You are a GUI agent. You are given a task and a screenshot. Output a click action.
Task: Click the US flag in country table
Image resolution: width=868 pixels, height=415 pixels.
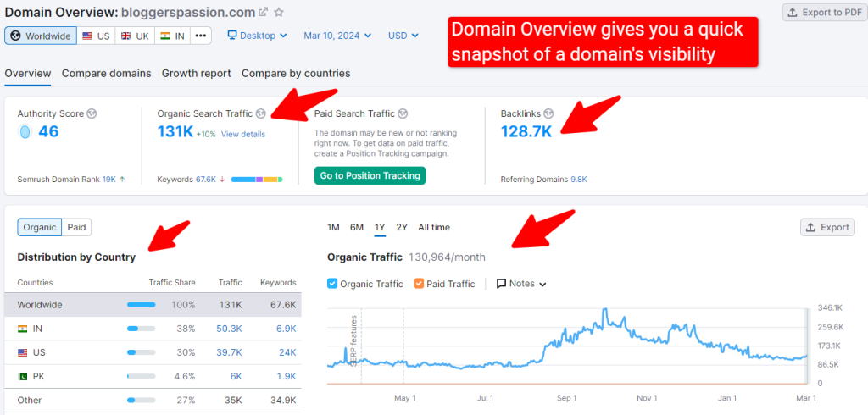tap(23, 352)
